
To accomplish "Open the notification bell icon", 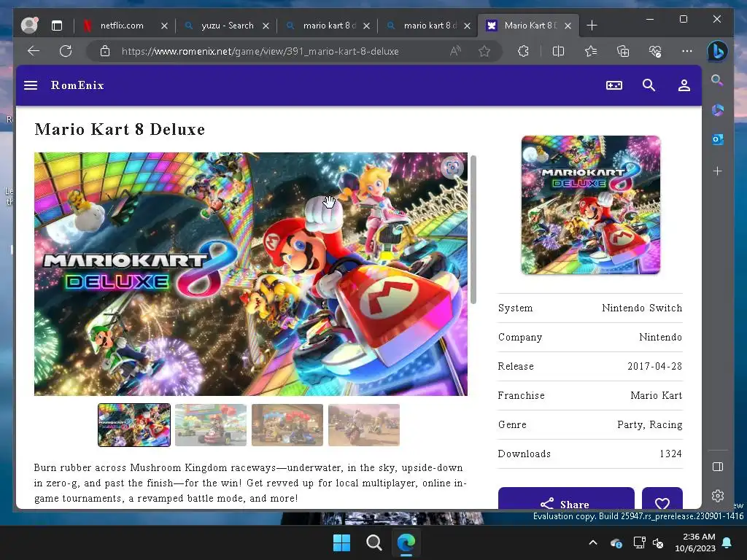I will click(727, 542).
